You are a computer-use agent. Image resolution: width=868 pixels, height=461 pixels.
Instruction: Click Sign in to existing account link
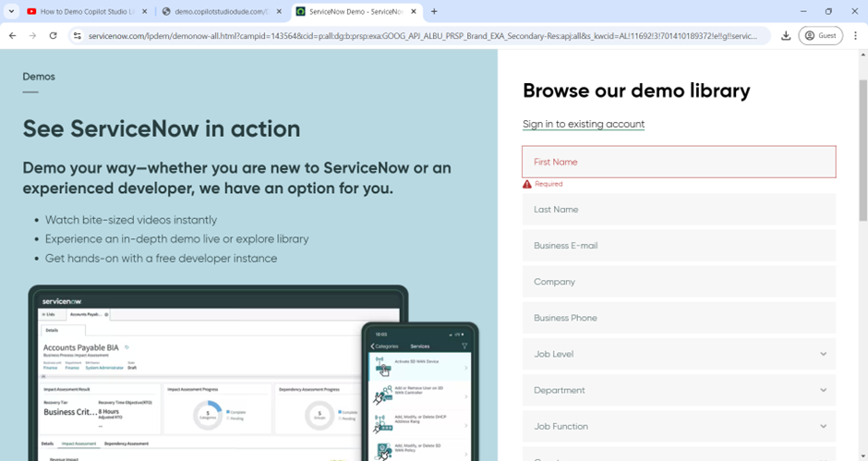pos(584,124)
